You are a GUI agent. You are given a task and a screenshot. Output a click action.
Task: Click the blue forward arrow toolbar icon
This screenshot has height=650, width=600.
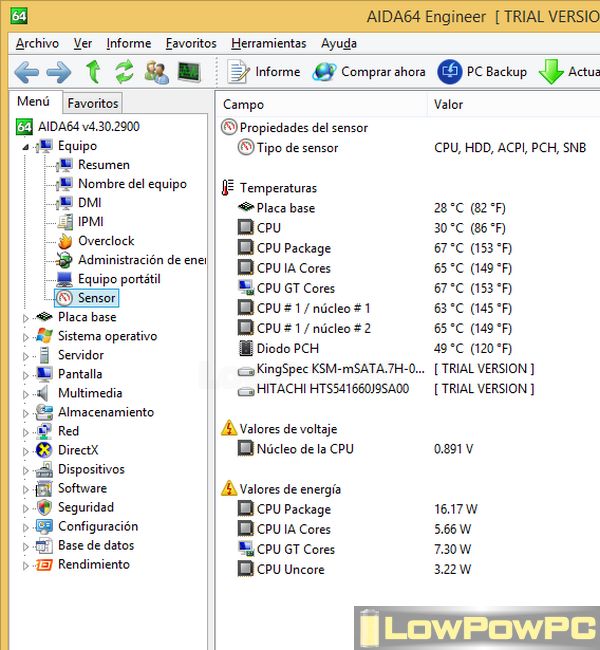pyautogui.click(x=58, y=72)
